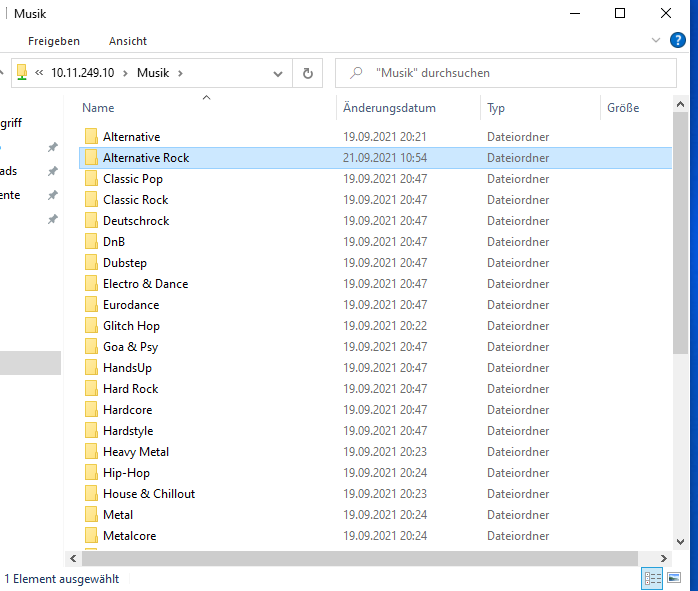
Task: Switch to Details view icon in status bar
Action: (x=652, y=579)
